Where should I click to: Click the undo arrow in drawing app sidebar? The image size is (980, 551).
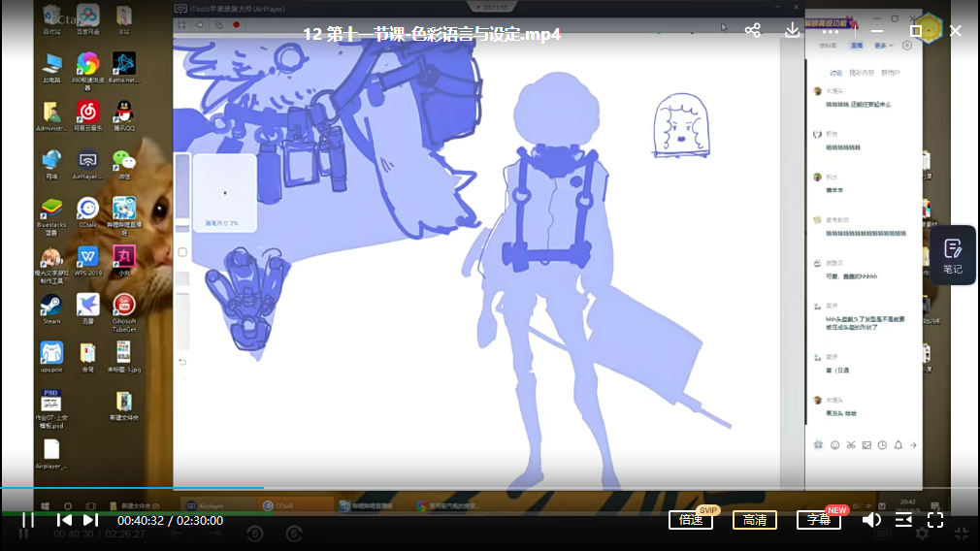tap(182, 362)
